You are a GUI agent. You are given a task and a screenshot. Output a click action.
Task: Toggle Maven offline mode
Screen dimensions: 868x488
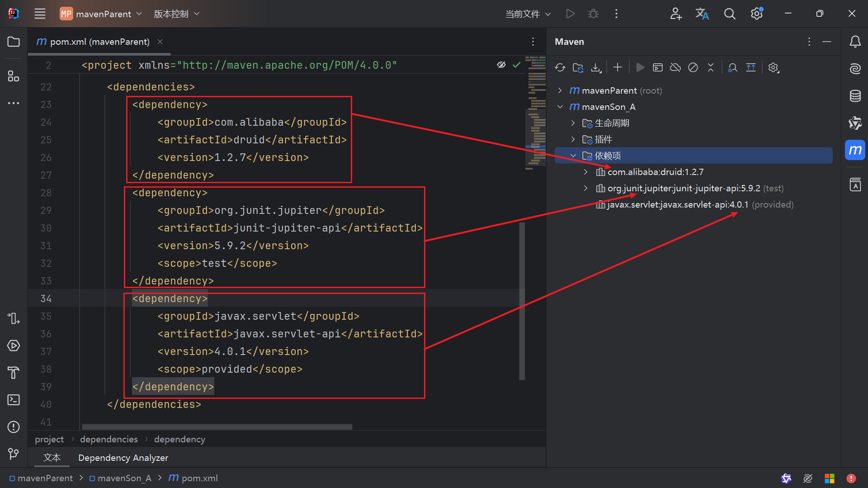(x=675, y=67)
